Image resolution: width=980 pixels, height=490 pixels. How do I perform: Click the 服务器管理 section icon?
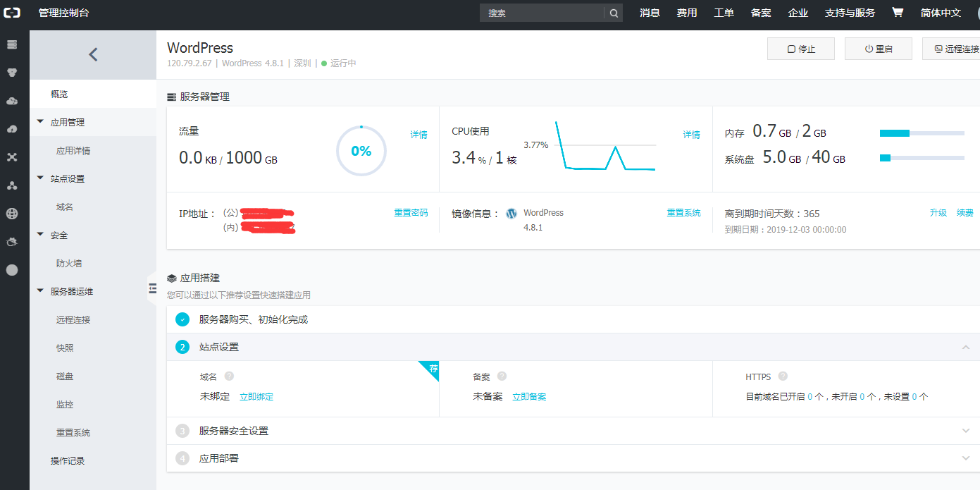(172, 97)
